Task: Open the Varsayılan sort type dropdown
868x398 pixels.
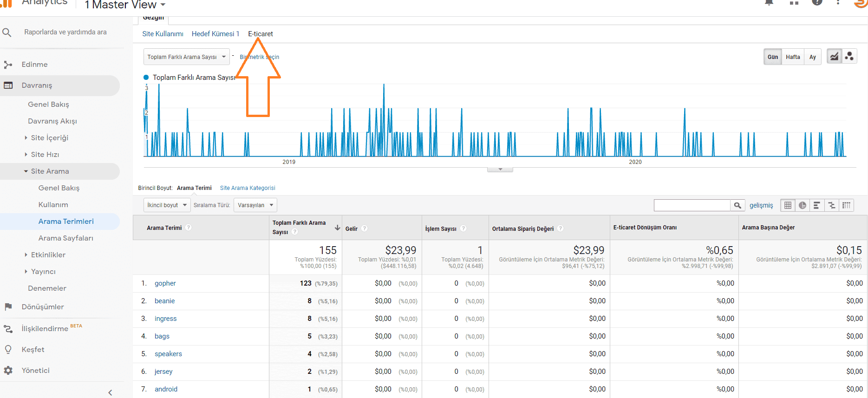Action: click(x=255, y=205)
